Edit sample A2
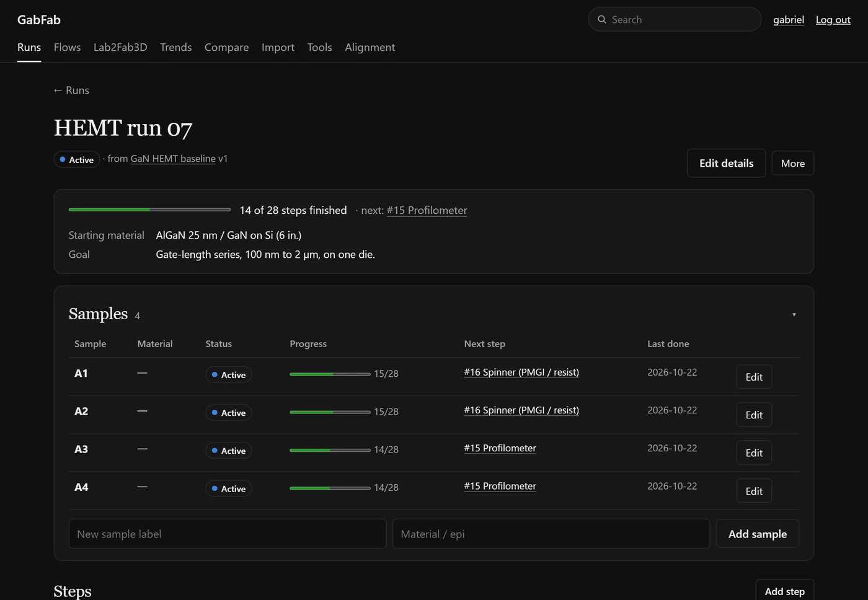This screenshot has width=868, height=600. [x=754, y=415]
